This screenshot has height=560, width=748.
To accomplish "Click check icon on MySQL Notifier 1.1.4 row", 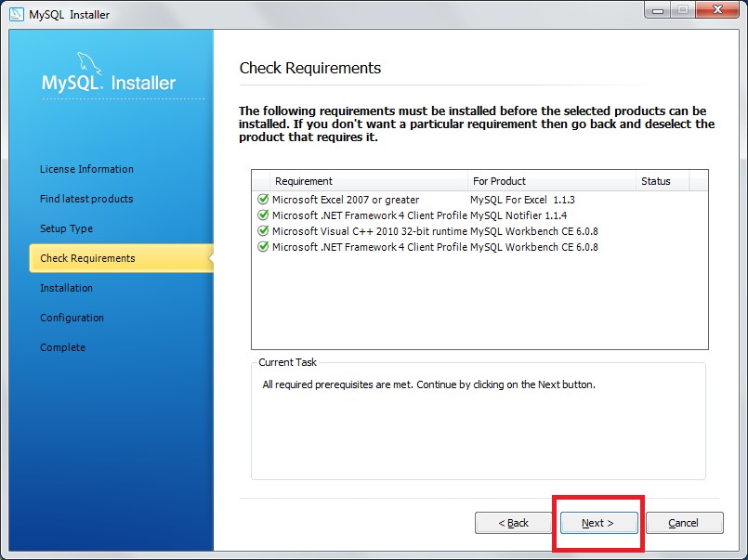I will (263, 215).
